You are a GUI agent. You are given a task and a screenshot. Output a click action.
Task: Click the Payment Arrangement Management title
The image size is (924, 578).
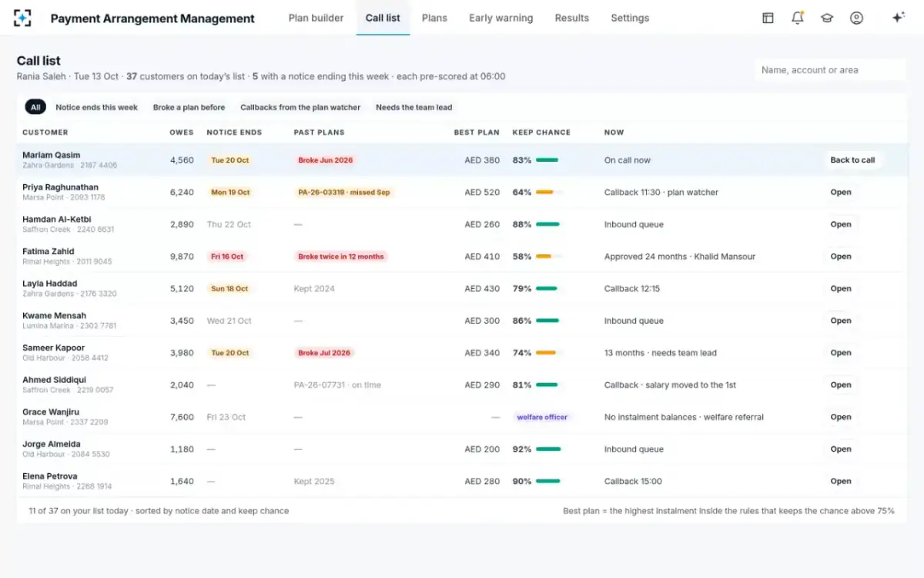tap(152, 18)
